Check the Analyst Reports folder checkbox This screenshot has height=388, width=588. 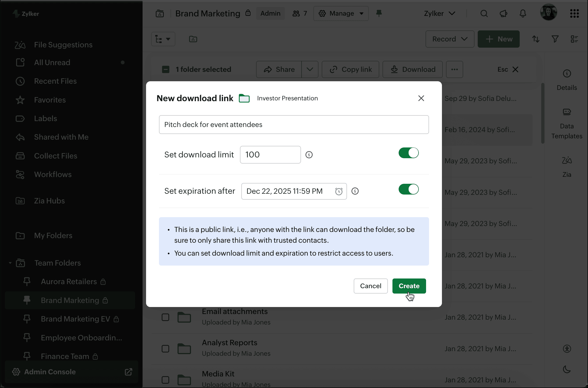pos(165,349)
